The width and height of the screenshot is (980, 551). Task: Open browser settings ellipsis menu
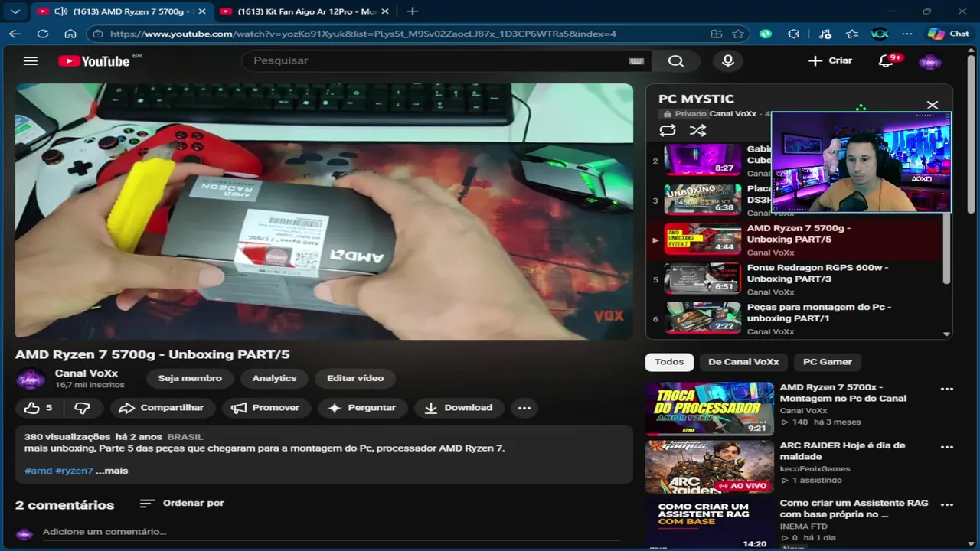(x=907, y=34)
